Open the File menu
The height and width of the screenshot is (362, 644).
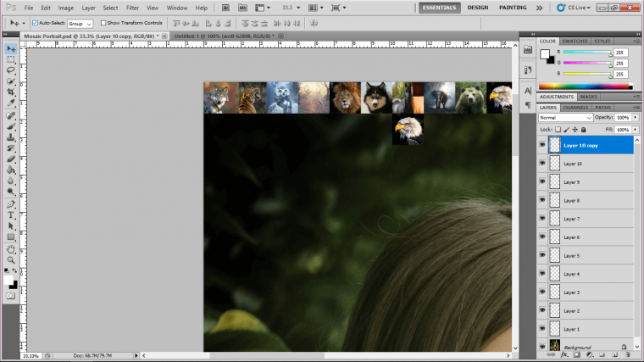29,8
